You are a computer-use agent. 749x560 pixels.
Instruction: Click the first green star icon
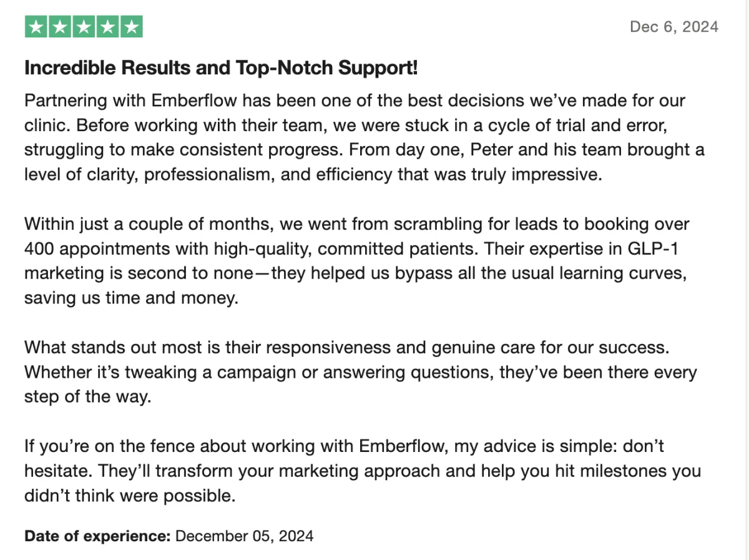pos(36,27)
